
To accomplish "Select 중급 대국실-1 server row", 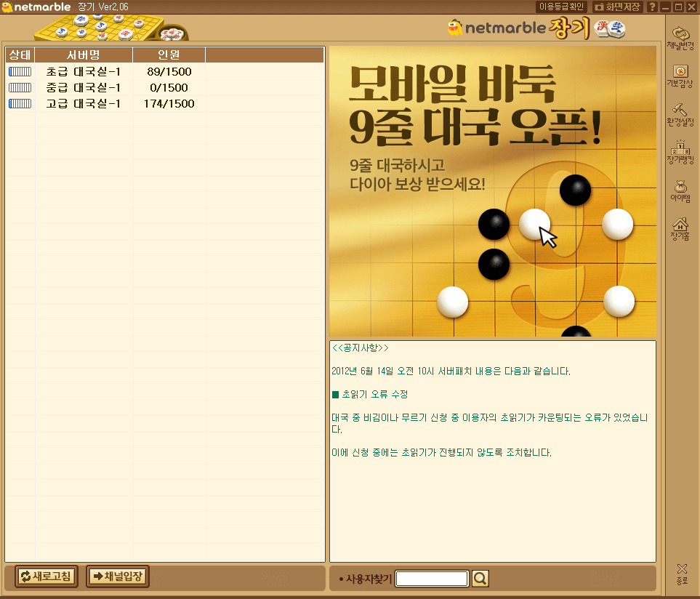I will point(165,87).
